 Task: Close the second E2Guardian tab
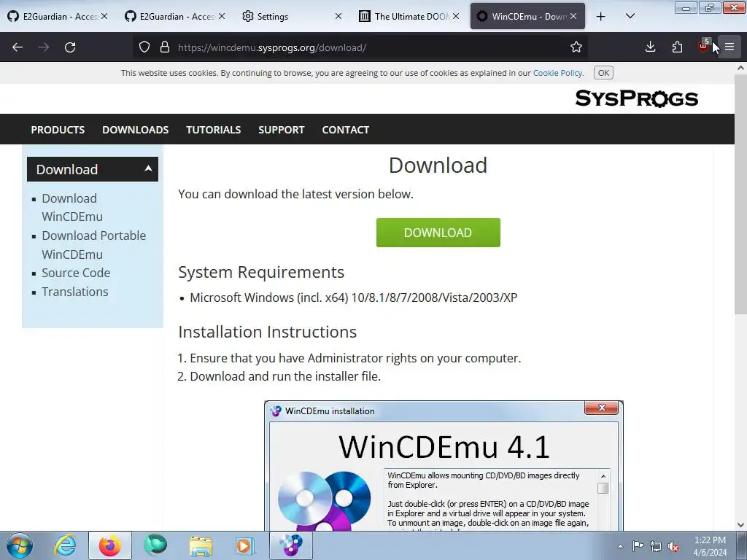[x=222, y=16]
